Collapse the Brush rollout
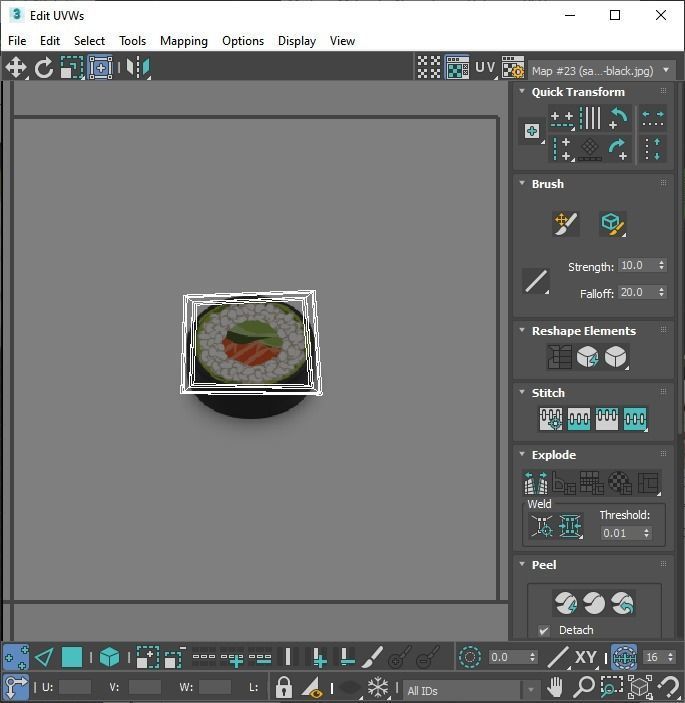This screenshot has height=703, width=685. tap(522, 183)
